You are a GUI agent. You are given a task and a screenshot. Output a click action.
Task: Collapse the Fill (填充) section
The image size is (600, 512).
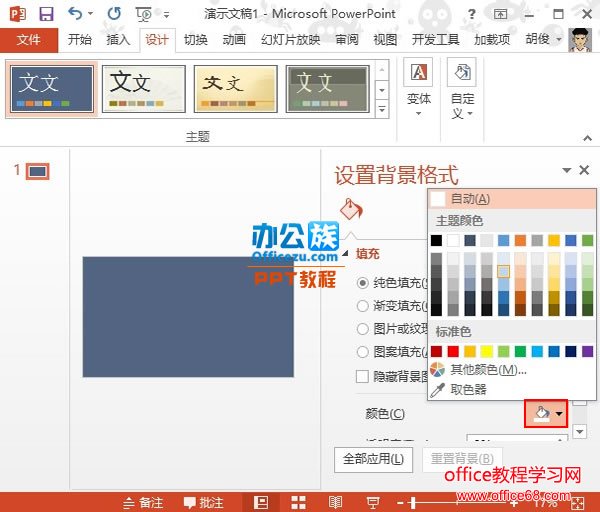pyautogui.click(x=346, y=253)
